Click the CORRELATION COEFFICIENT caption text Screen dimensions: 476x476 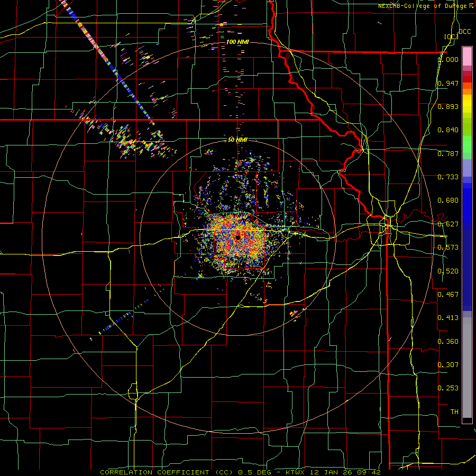click(154, 472)
